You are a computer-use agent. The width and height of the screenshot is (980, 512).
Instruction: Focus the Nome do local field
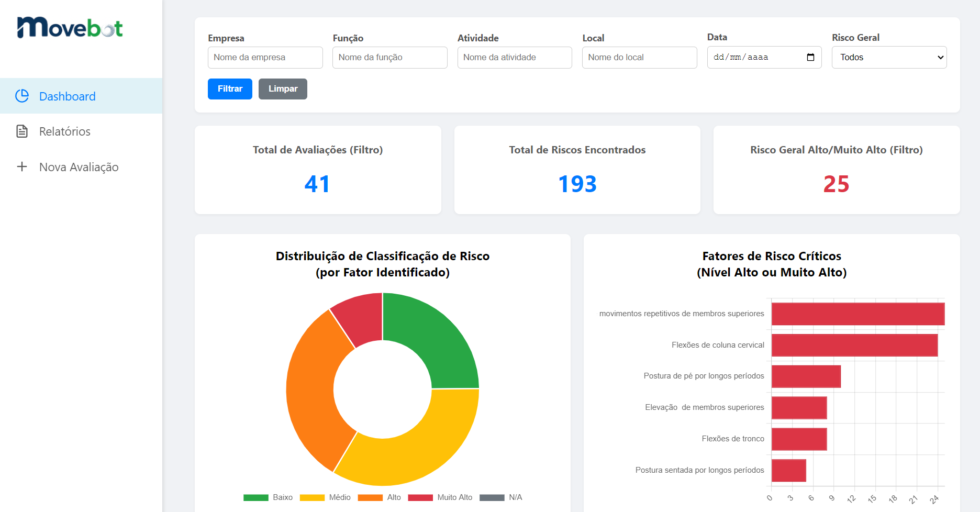pos(640,58)
